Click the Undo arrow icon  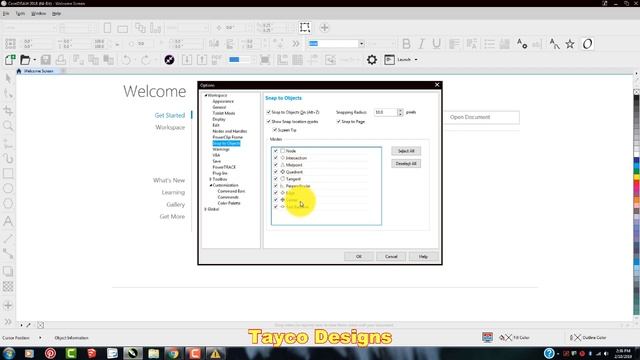pos(126,60)
